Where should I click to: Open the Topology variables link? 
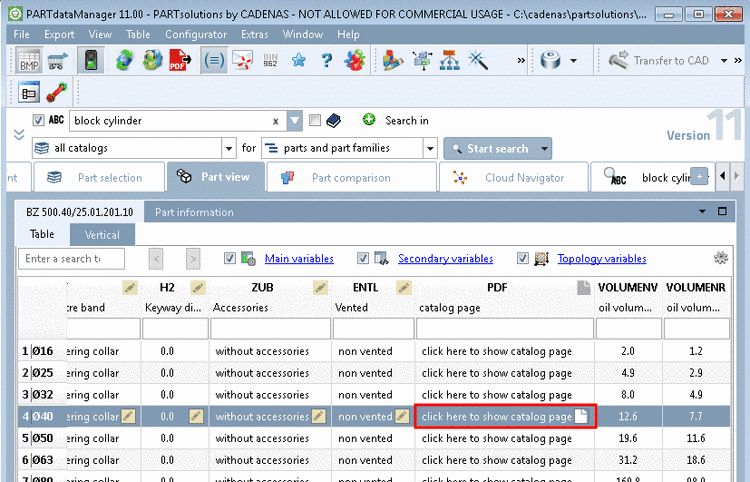602,259
